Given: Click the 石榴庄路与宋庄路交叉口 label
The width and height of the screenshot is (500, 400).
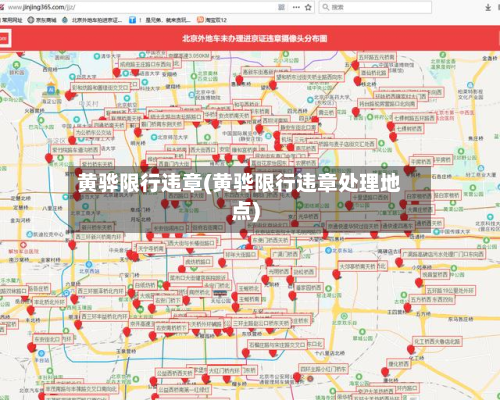Looking at the screenshot, I should 277,344.
